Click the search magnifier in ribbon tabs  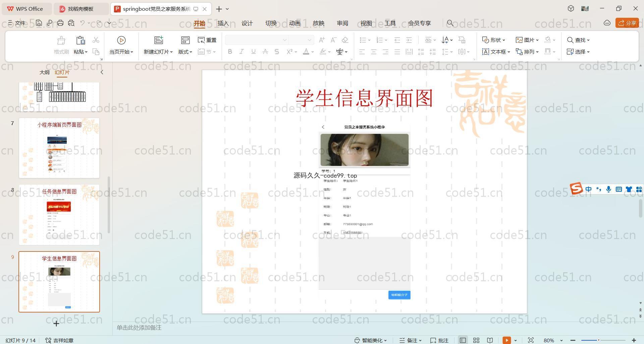[450, 23]
